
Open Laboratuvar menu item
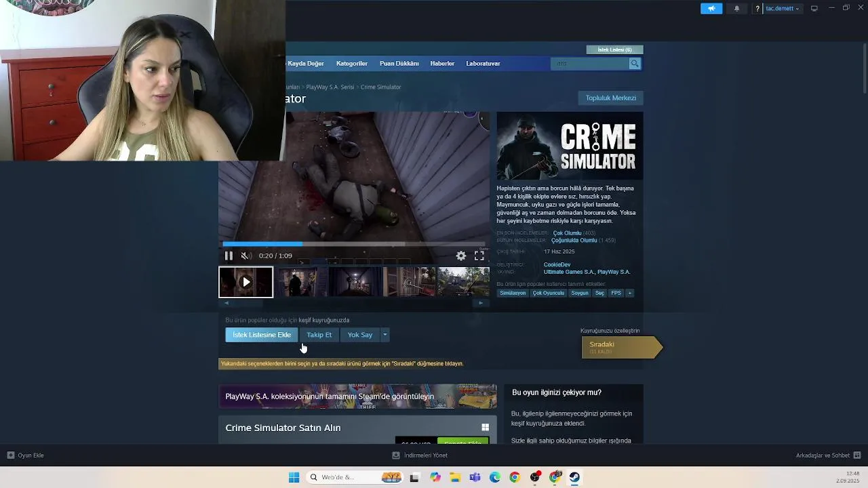[483, 64]
